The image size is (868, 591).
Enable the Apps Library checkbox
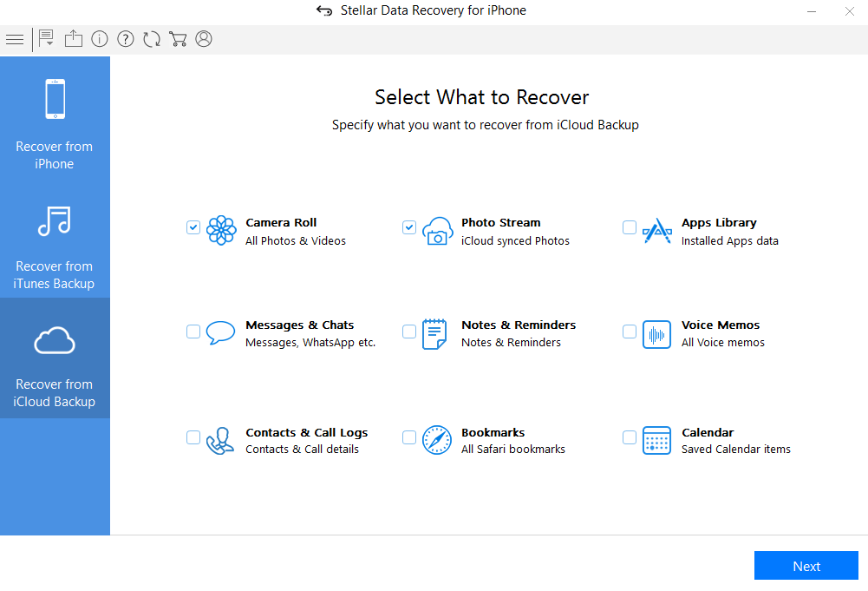(x=629, y=227)
